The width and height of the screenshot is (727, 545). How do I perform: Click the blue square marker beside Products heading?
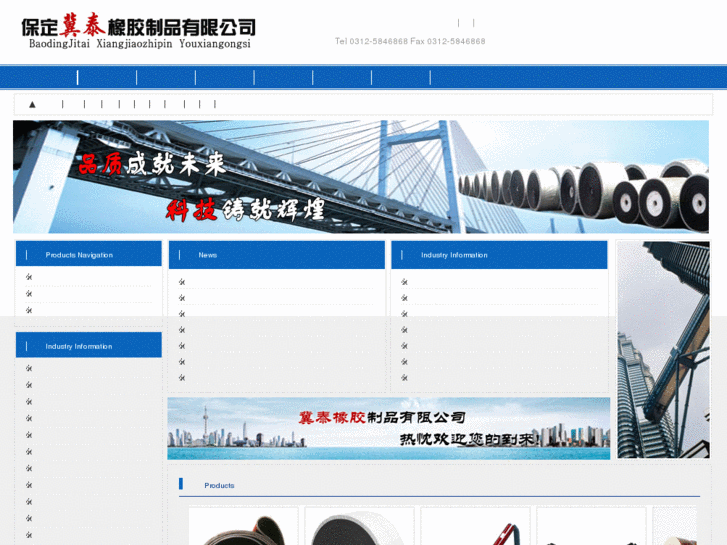coord(181,484)
